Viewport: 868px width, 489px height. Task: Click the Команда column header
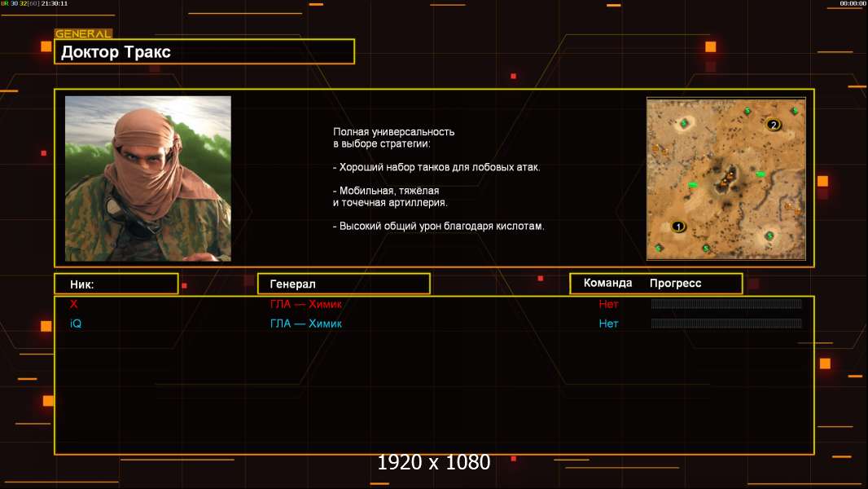pyautogui.click(x=607, y=283)
